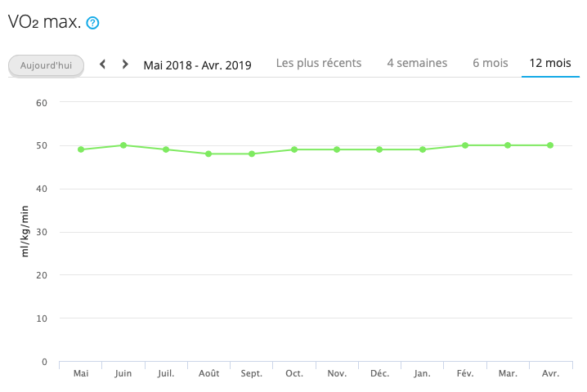587x392 pixels.
Task: Select the Sept. data point
Action: 252,154
